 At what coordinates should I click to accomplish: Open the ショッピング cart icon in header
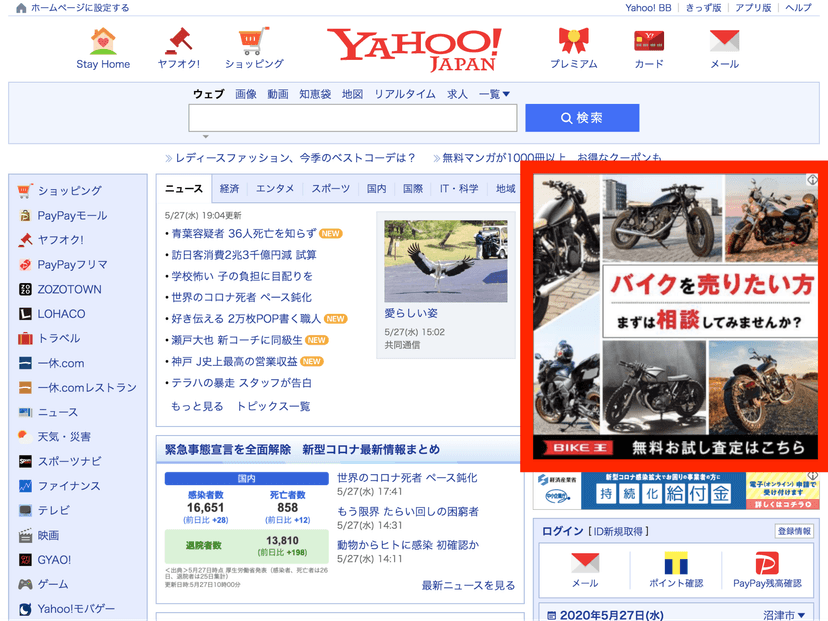tap(254, 41)
